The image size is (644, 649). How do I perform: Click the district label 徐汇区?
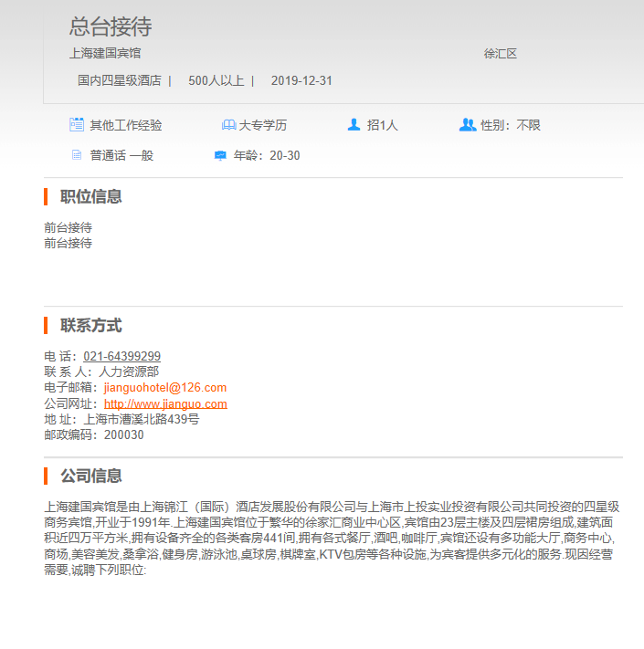[x=501, y=54]
